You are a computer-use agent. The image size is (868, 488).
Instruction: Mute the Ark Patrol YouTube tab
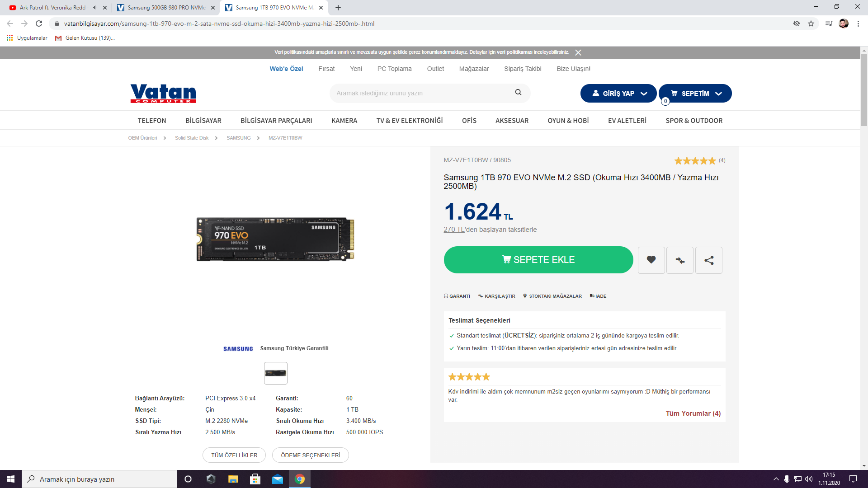tap(95, 8)
